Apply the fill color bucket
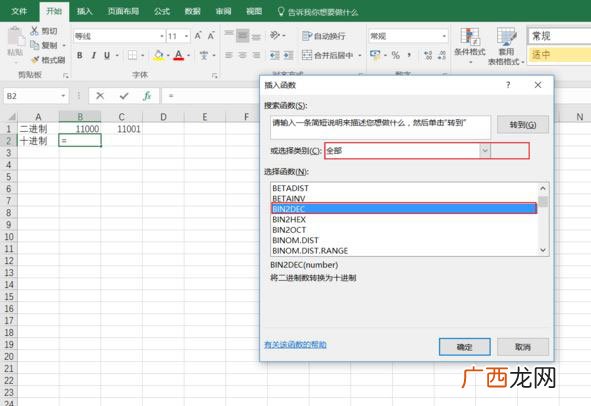 tap(159, 55)
